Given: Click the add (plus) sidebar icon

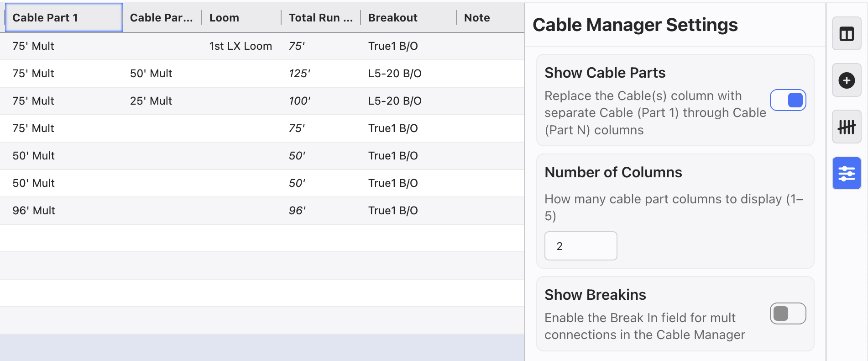Looking at the screenshot, I should tap(846, 80).
